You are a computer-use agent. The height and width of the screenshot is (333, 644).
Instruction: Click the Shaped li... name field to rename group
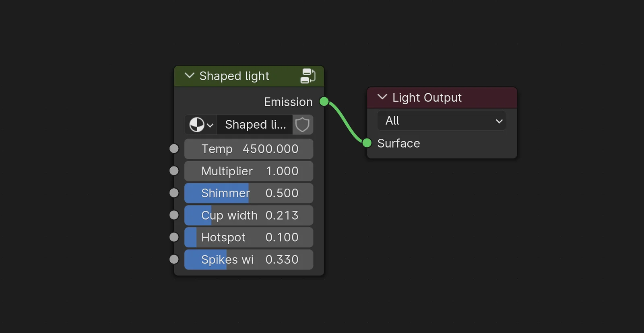255,125
